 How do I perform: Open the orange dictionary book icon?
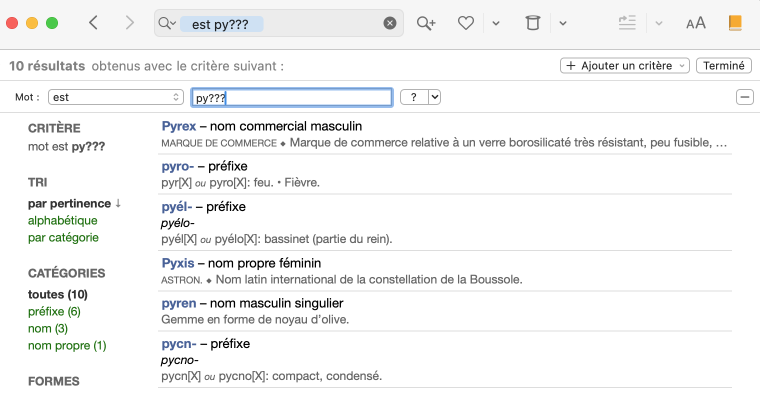click(x=735, y=23)
